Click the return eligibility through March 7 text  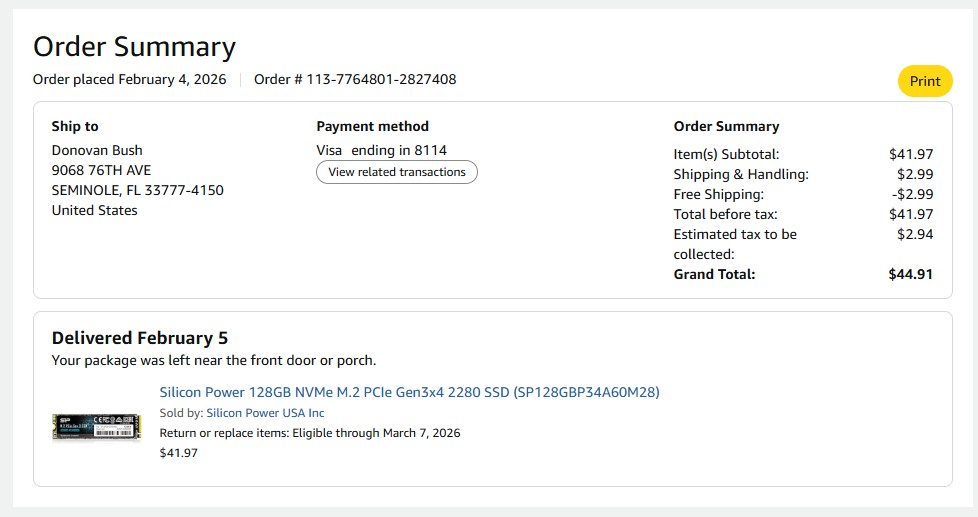(x=310, y=433)
